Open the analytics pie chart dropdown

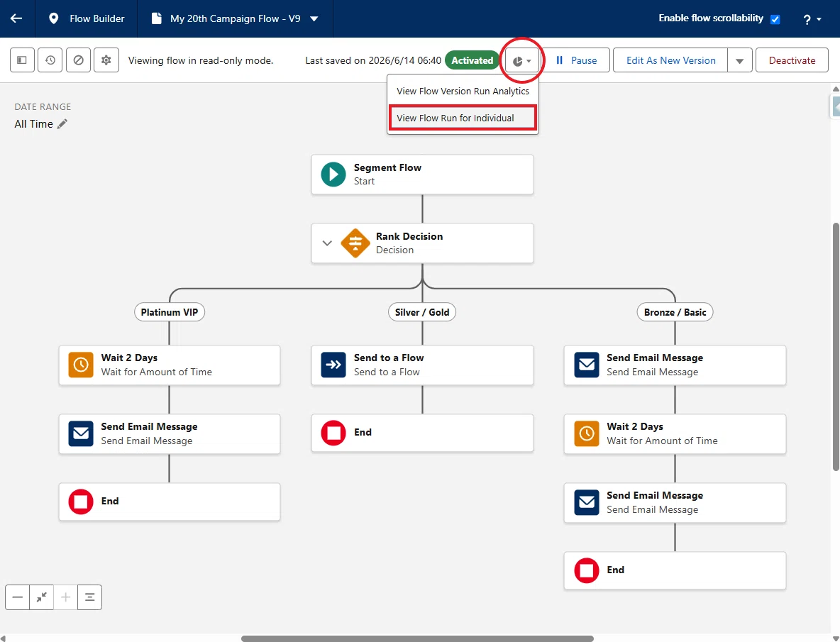(x=521, y=60)
